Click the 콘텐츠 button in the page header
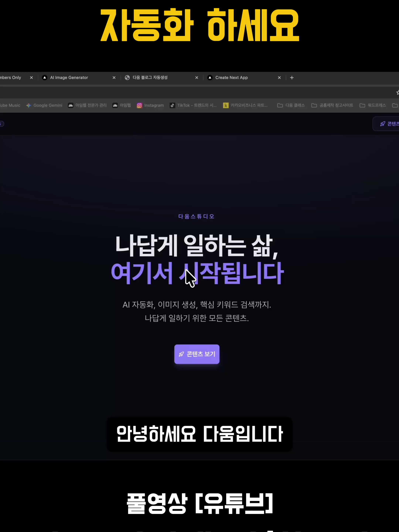Image resolution: width=399 pixels, height=532 pixels. [386, 124]
